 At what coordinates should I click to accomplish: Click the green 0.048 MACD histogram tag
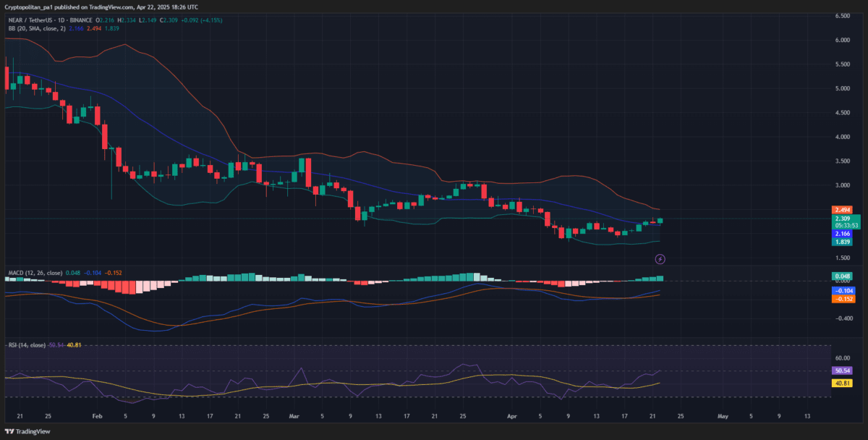pyautogui.click(x=841, y=276)
